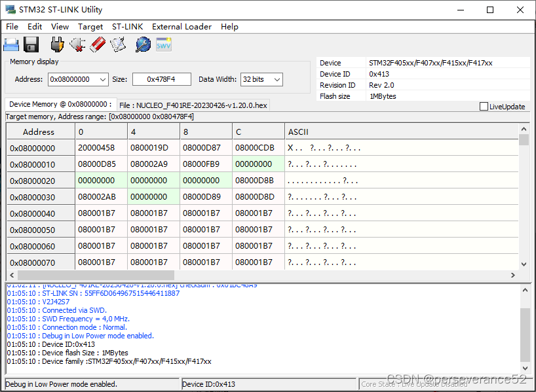Disconnect from target icon
536x392 pixels.
[77, 45]
